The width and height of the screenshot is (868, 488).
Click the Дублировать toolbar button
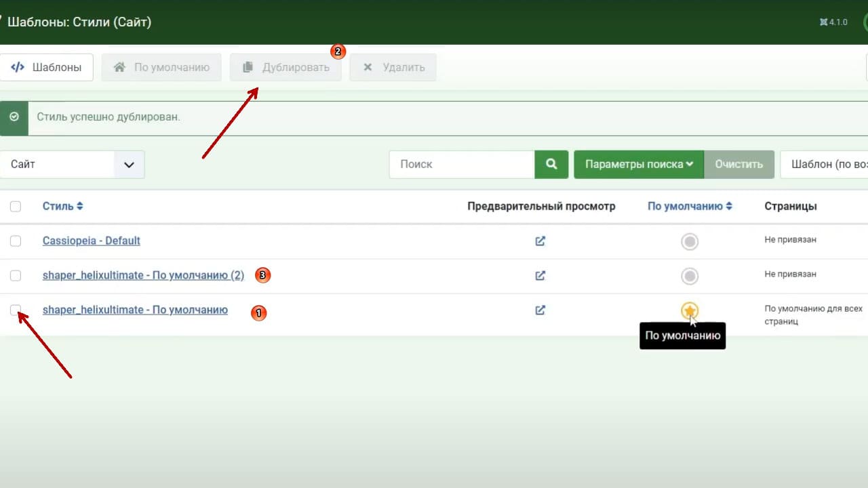tap(285, 68)
